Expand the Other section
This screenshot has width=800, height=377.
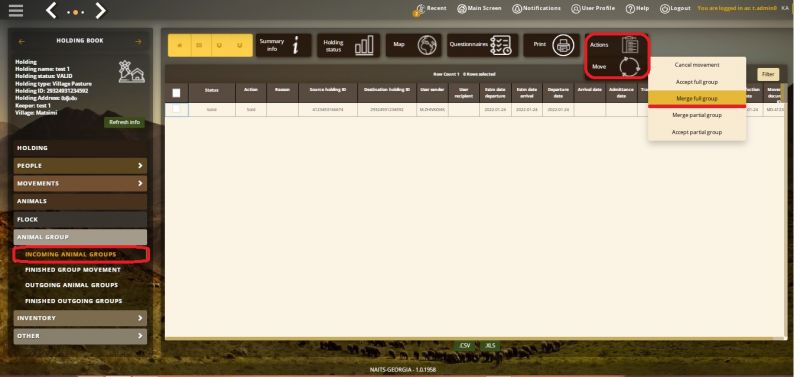tap(80, 336)
